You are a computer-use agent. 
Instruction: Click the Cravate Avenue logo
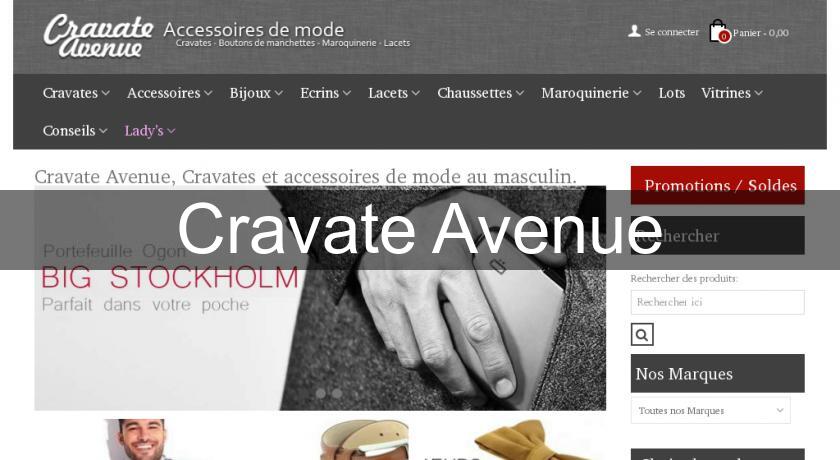point(98,36)
